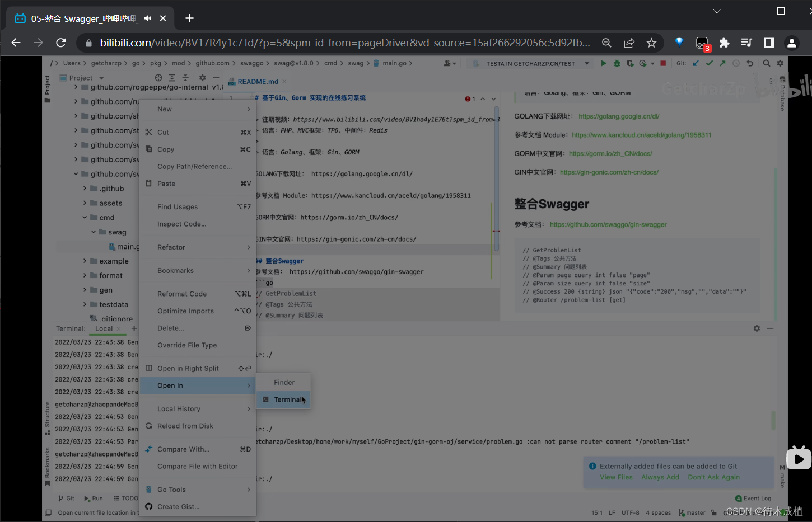This screenshot has width=812, height=522.
Task: Hide the Project tool window
Action: click(216, 78)
